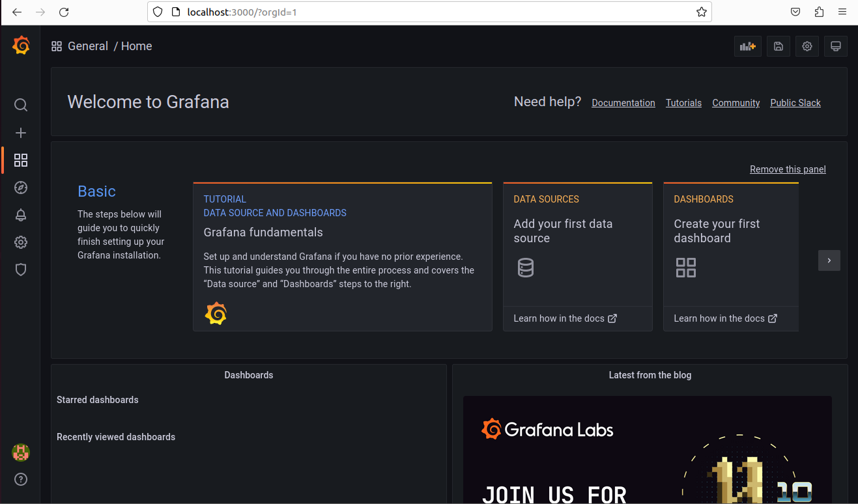Click the browser forward arrow button

[40, 12]
